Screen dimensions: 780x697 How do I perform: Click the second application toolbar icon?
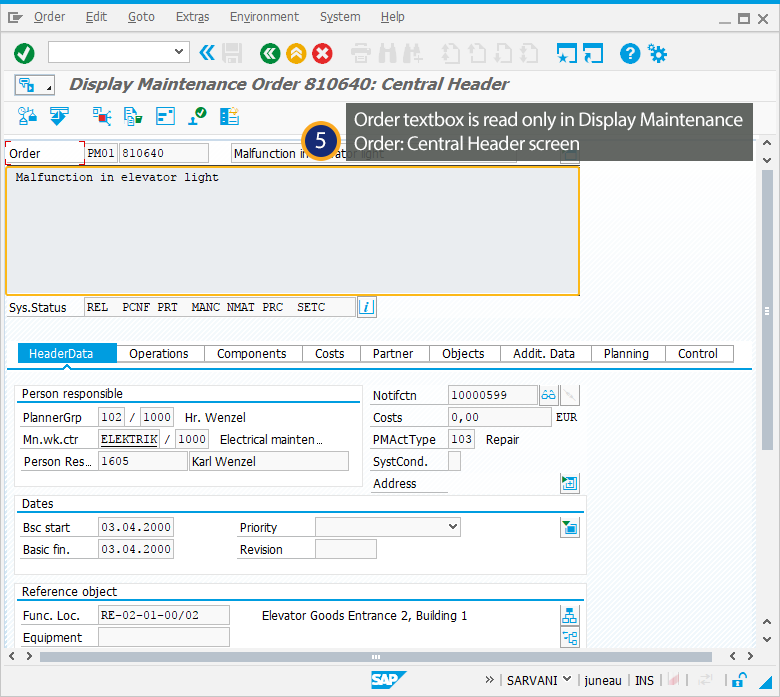[x=59, y=116]
